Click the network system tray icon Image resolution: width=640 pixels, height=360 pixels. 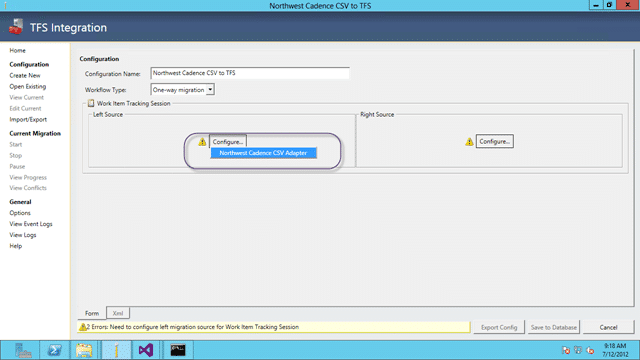pyautogui.click(x=578, y=350)
